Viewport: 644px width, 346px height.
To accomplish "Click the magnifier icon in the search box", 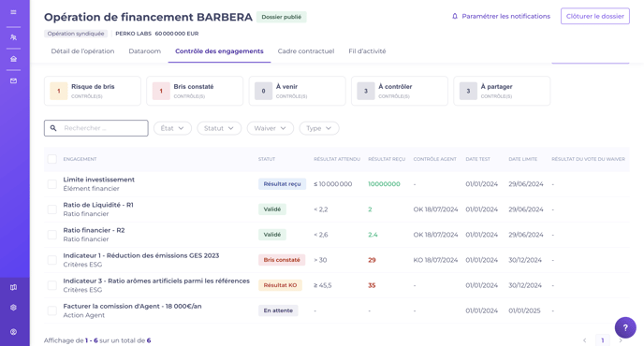I will 53,128.
